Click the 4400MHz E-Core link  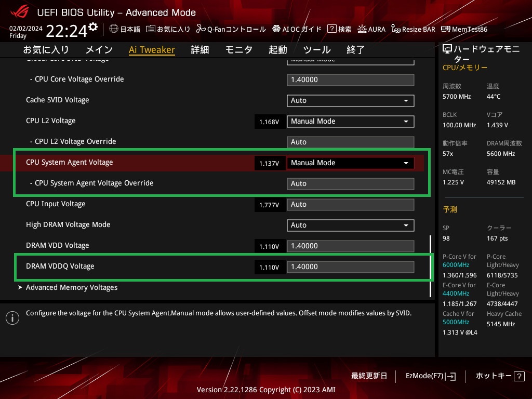click(x=456, y=294)
